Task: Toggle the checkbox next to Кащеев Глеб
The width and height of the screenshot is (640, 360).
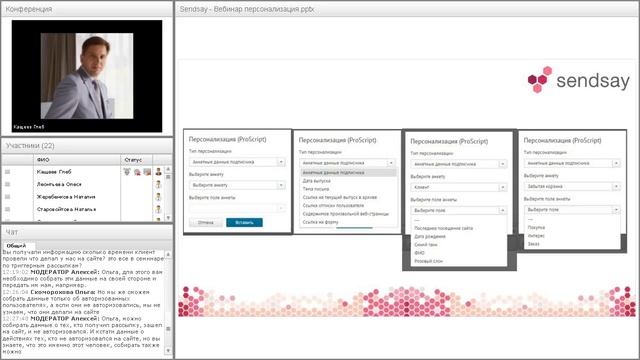Action: point(7,172)
